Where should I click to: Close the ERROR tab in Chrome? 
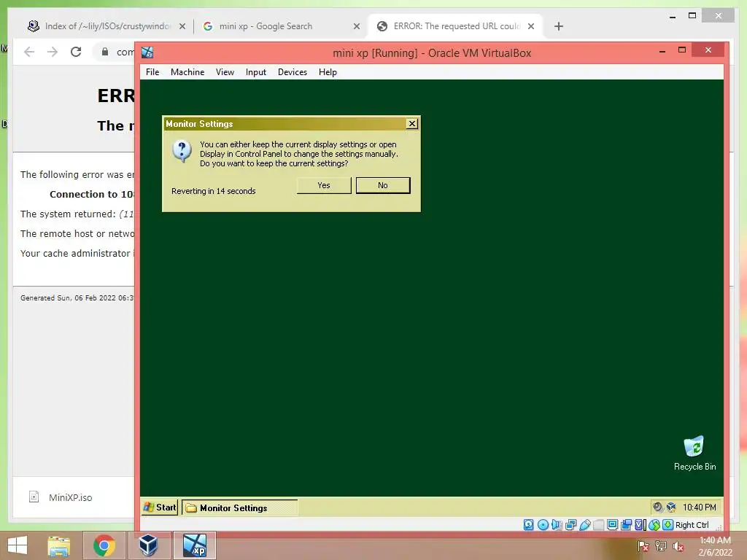(x=531, y=26)
